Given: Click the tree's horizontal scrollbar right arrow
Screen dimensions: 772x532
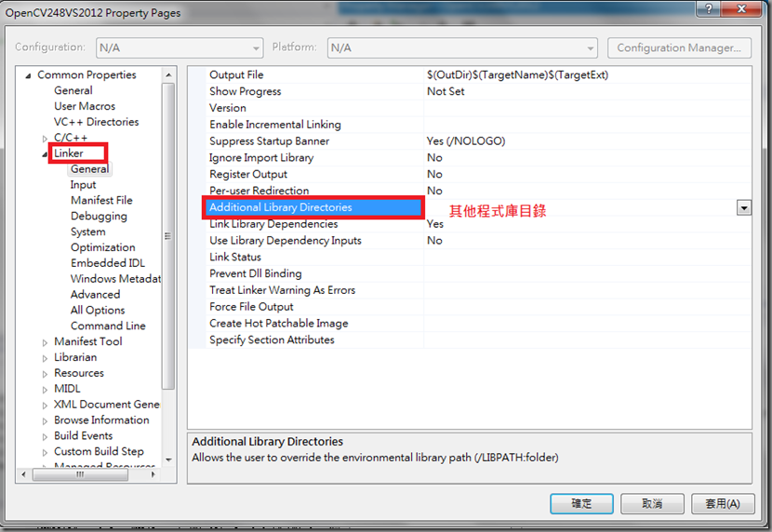Looking at the screenshot, I should point(153,475).
